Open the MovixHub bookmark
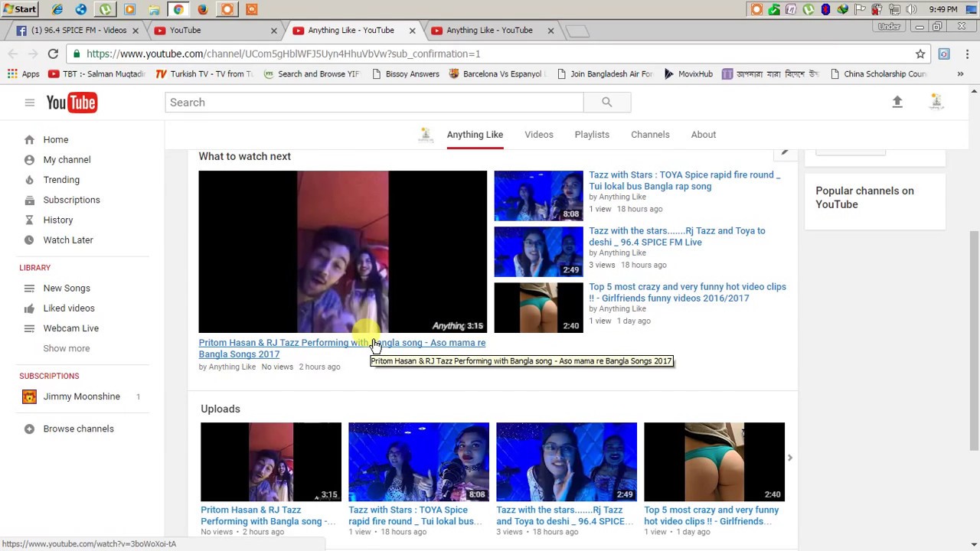Image resolution: width=980 pixels, height=551 pixels. coord(688,74)
